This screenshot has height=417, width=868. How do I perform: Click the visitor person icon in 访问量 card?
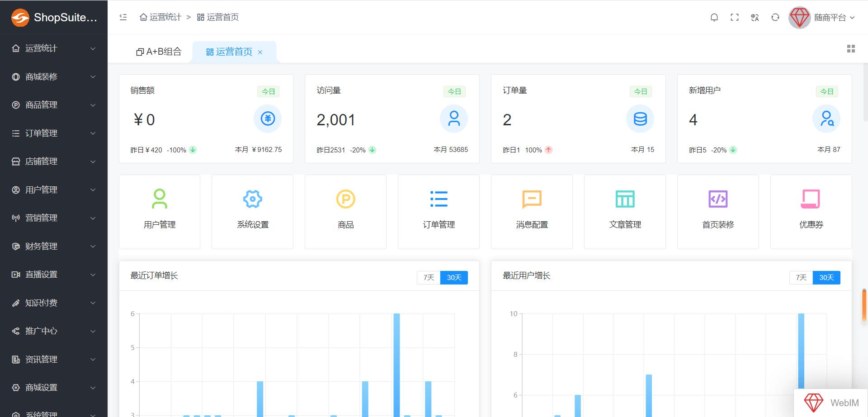point(454,118)
